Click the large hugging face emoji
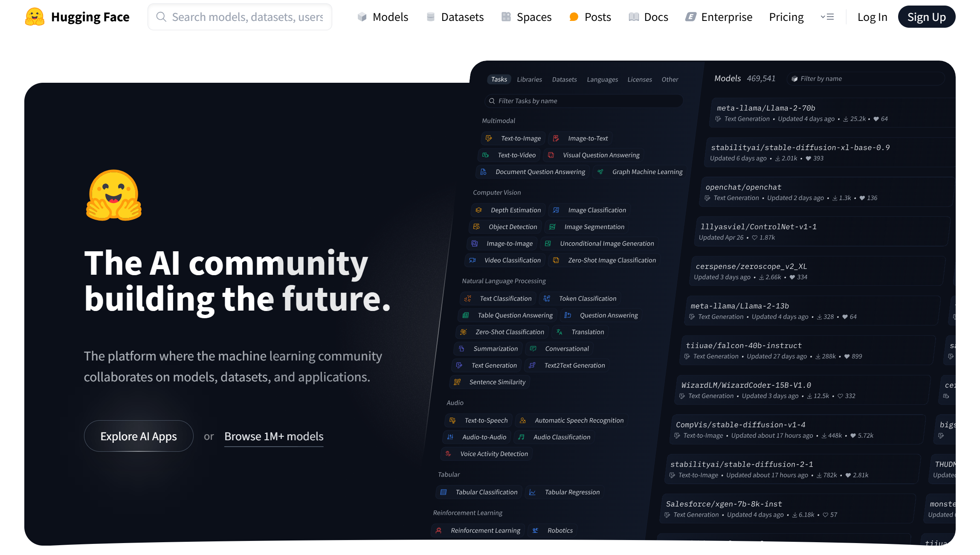 (114, 195)
